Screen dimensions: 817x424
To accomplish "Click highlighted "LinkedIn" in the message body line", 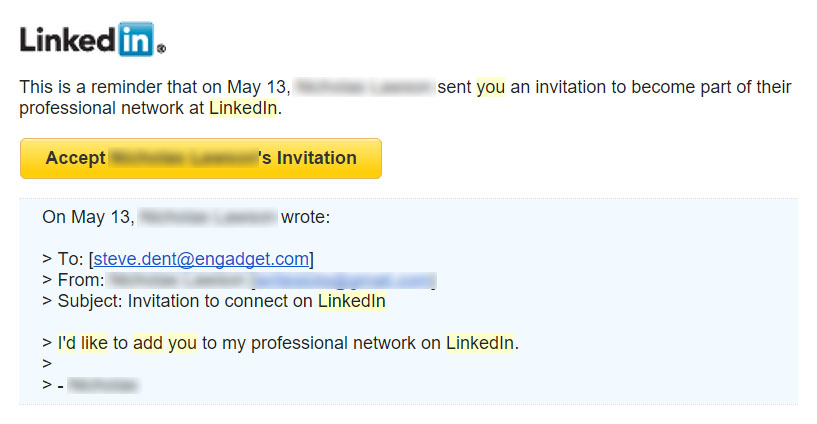I will 479,343.
